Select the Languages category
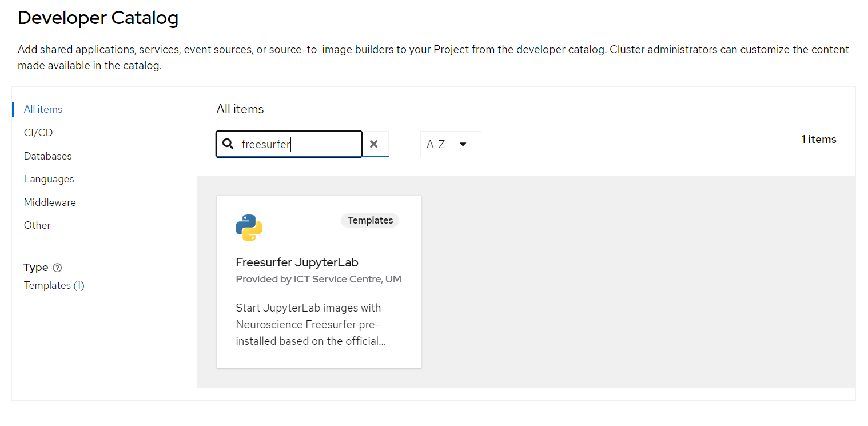The image size is (868, 426). pos(49,179)
